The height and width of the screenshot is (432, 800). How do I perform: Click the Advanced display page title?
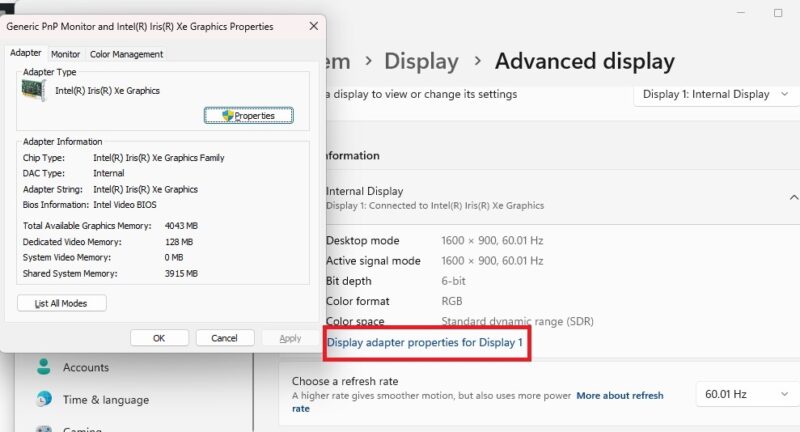pos(585,61)
